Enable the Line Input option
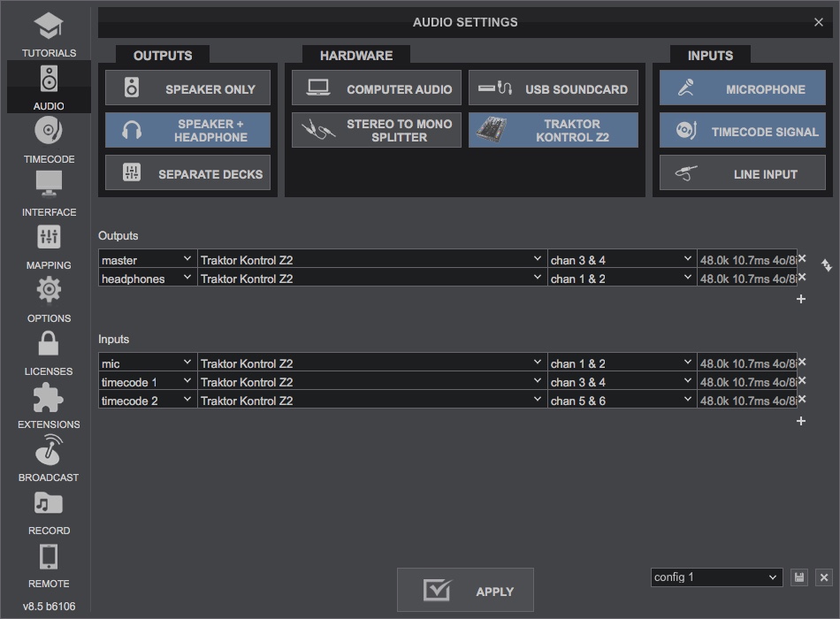Viewport: 840px width, 619px height. pyautogui.click(x=742, y=172)
